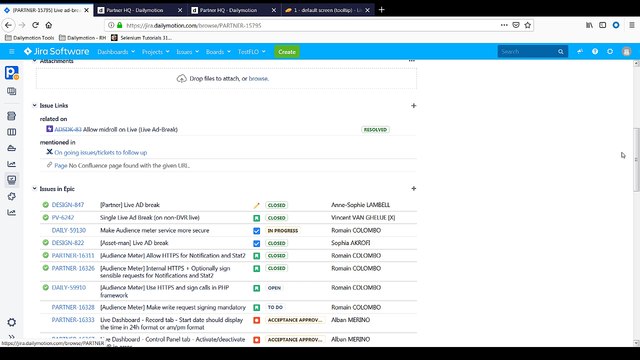Open issue PARTNER-16328
The height and width of the screenshot is (360, 640).
click(73, 307)
